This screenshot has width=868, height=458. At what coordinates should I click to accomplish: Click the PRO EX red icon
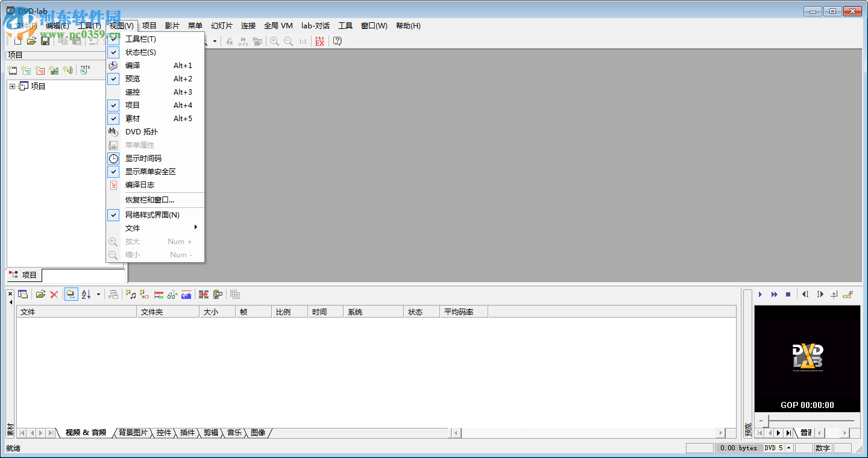[x=319, y=42]
